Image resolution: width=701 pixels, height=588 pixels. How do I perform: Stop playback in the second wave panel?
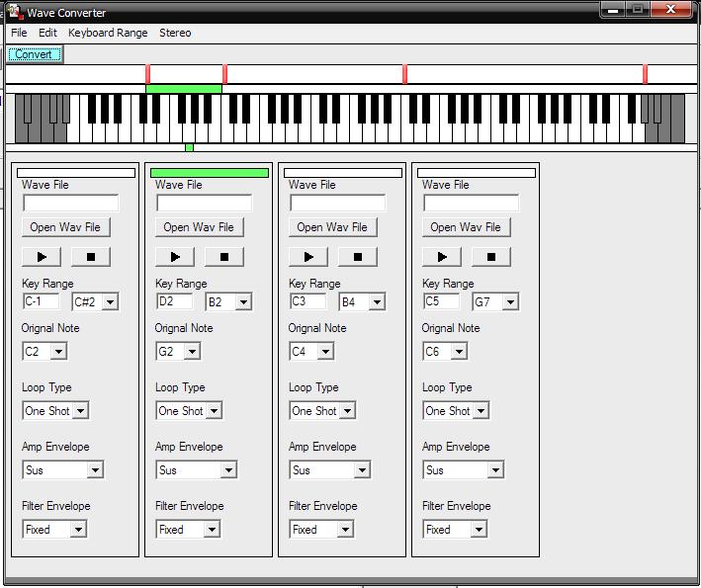coord(224,257)
